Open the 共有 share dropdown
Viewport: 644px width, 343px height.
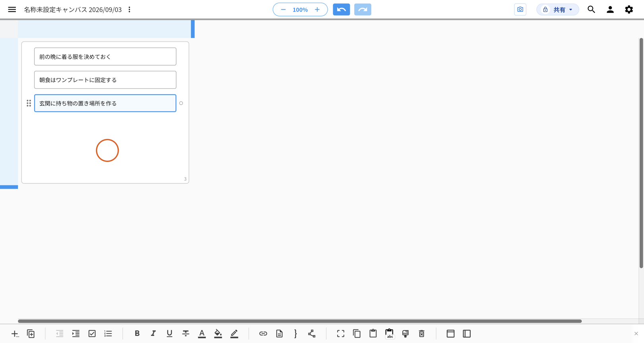point(558,10)
